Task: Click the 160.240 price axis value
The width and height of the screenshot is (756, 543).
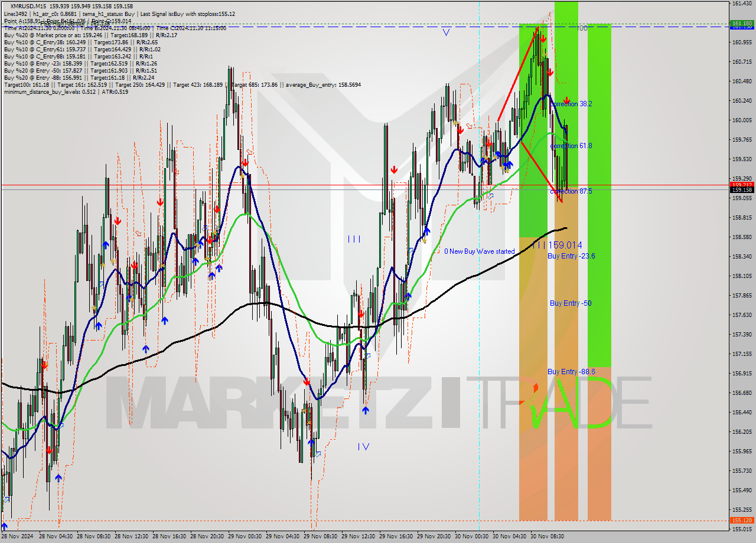Action: (742, 101)
